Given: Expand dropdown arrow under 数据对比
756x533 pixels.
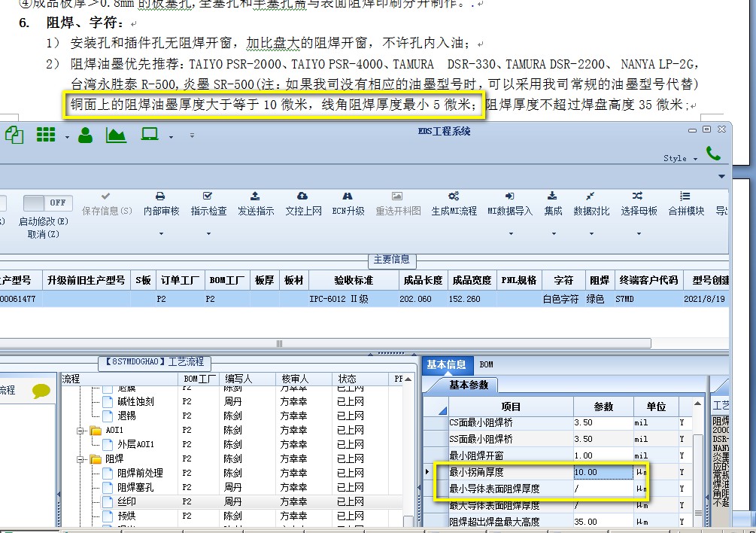Looking at the screenshot, I should (591, 234).
